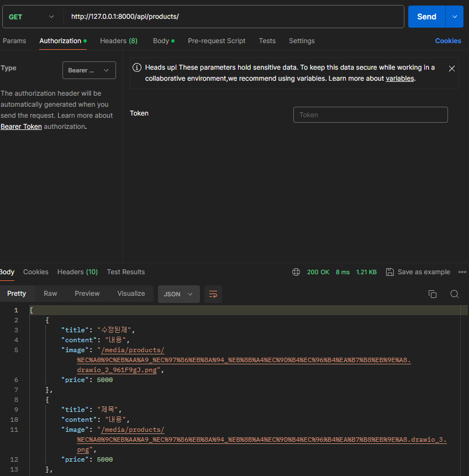Select the Pretty response view
Image resolution: width=469 pixels, height=476 pixels.
tap(17, 294)
